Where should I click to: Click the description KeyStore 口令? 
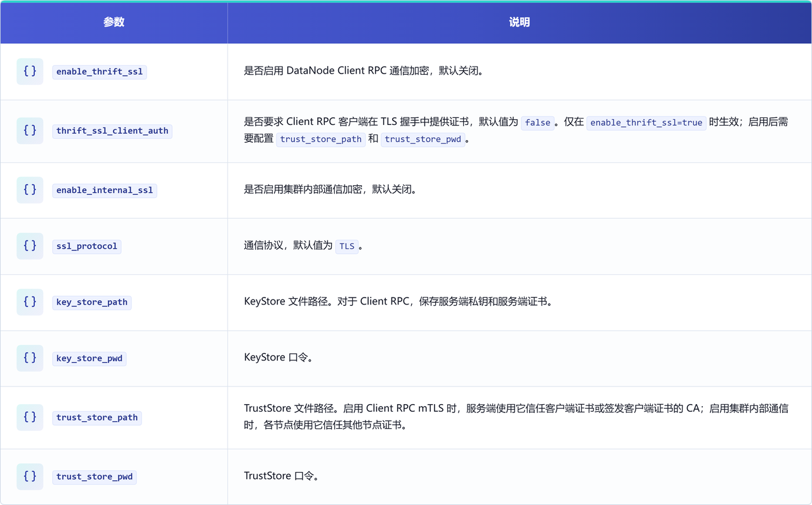tap(279, 357)
